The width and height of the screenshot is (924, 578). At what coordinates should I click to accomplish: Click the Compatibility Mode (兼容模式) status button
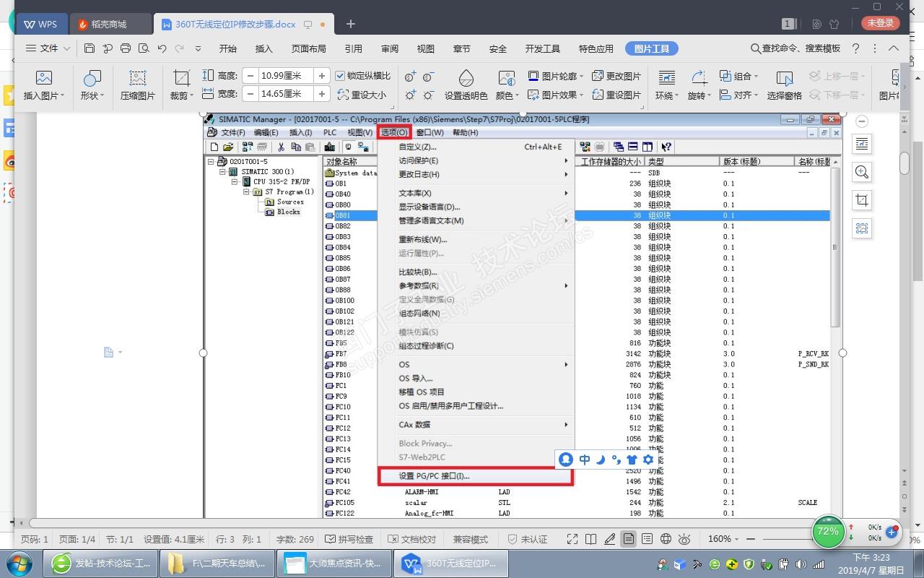coord(471,539)
